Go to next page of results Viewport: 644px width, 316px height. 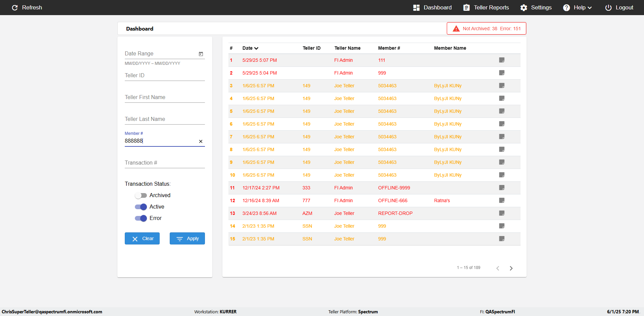pos(511,268)
